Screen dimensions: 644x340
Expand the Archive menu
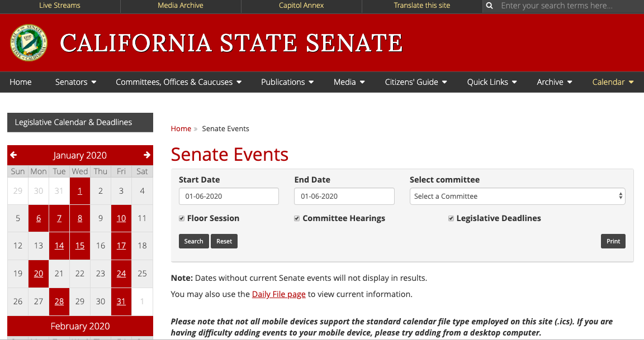(555, 82)
